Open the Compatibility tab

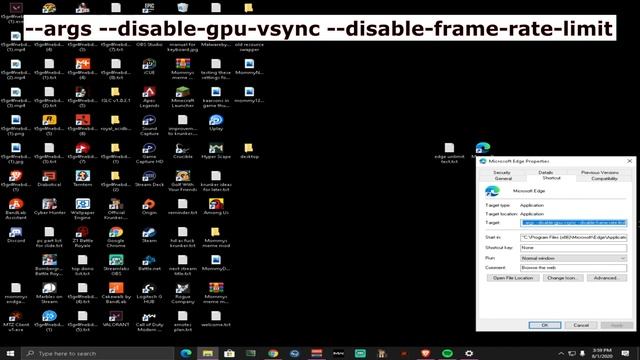(x=604, y=178)
